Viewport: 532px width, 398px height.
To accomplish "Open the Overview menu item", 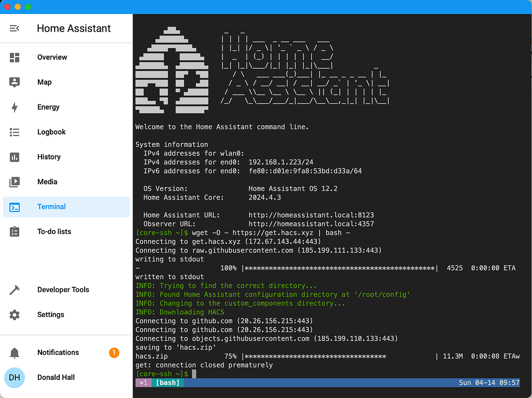I will click(66, 57).
